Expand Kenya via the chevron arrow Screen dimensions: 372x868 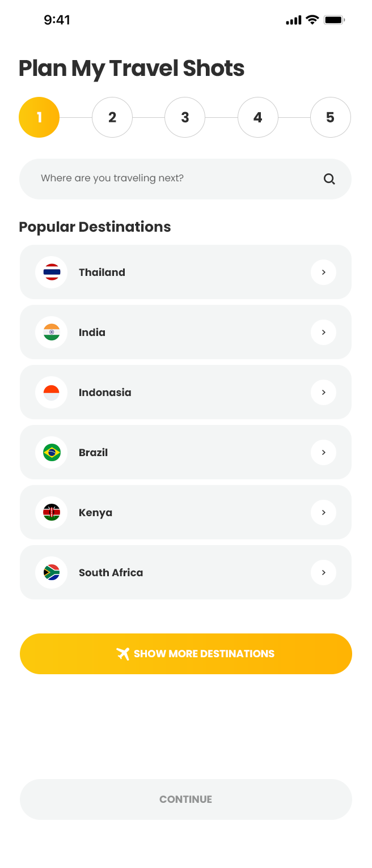pos(324,513)
